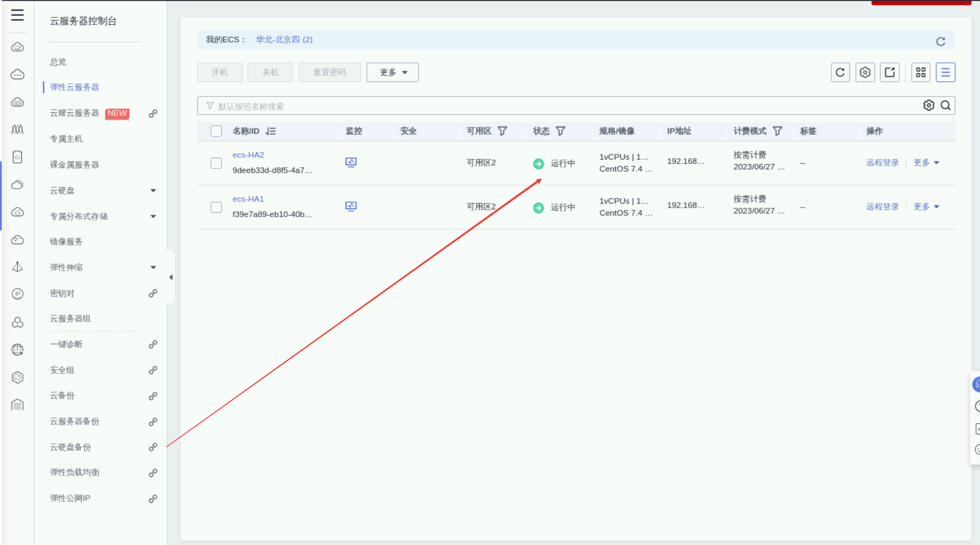
Task: Open the 可用区 column filter
Action: click(x=503, y=131)
